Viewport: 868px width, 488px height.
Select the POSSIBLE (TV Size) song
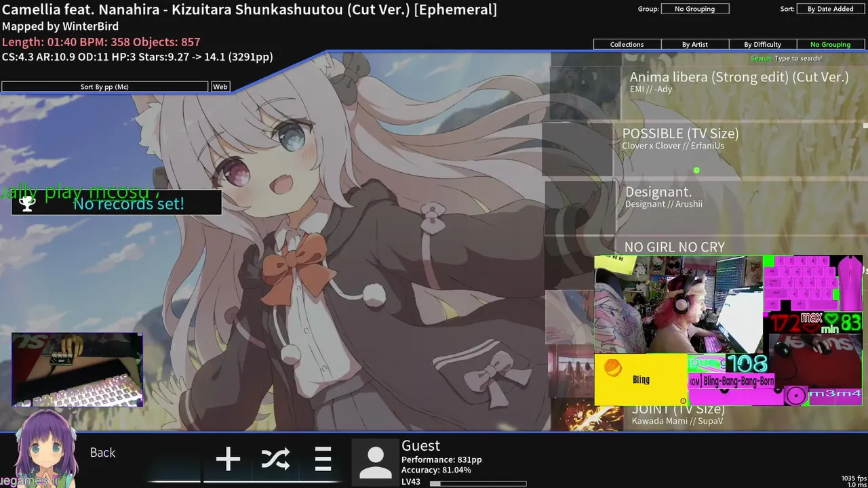point(705,149)
